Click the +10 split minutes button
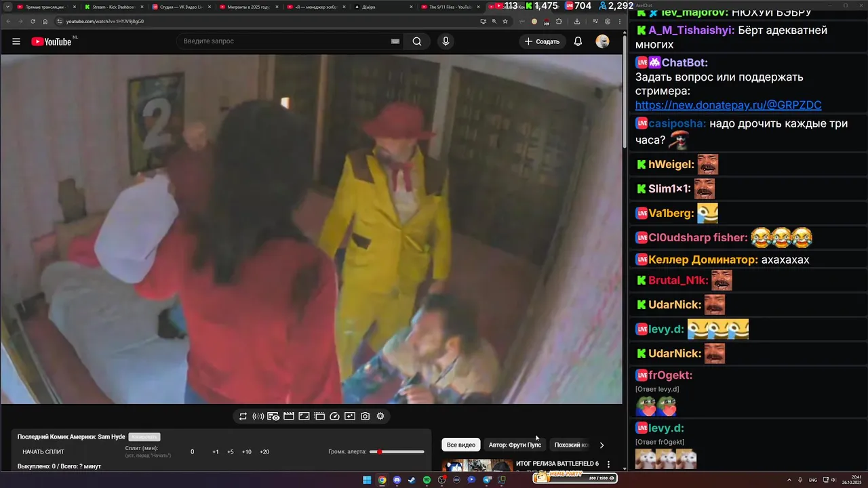The width and height of the screenshot is (868, 488). point(247,451)
